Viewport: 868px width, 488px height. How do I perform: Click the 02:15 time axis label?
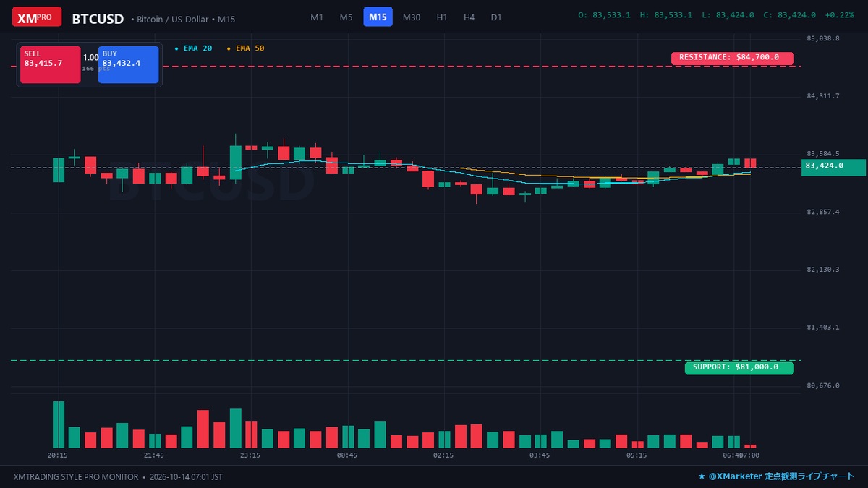click(443, 455)
